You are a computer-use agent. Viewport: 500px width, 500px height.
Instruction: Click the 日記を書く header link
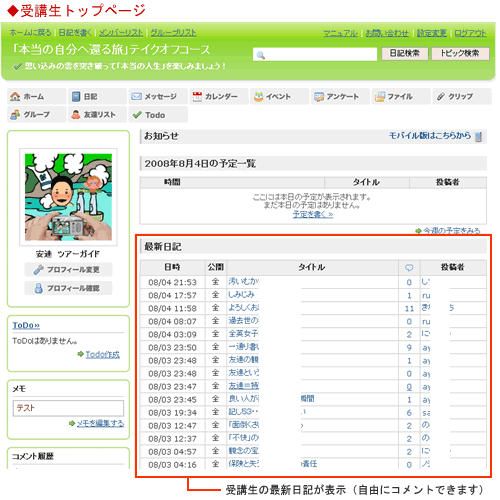point(75,33)
